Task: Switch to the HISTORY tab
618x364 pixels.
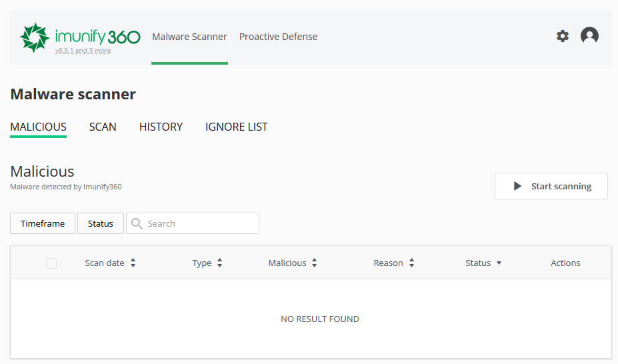Action: tap(161, 127)
